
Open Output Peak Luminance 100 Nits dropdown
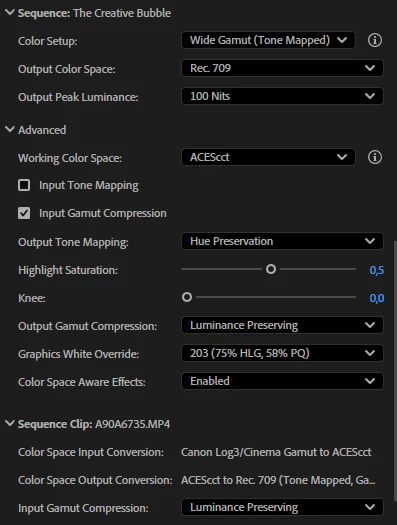point(282,96)
